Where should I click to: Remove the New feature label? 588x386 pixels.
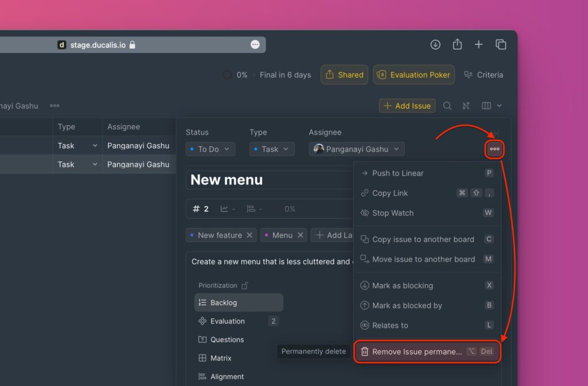250,235
